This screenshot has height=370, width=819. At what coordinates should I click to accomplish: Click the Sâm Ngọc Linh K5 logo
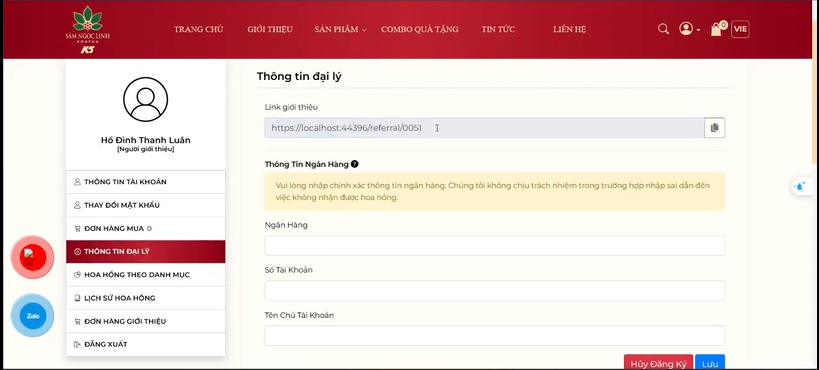[87, 30]
